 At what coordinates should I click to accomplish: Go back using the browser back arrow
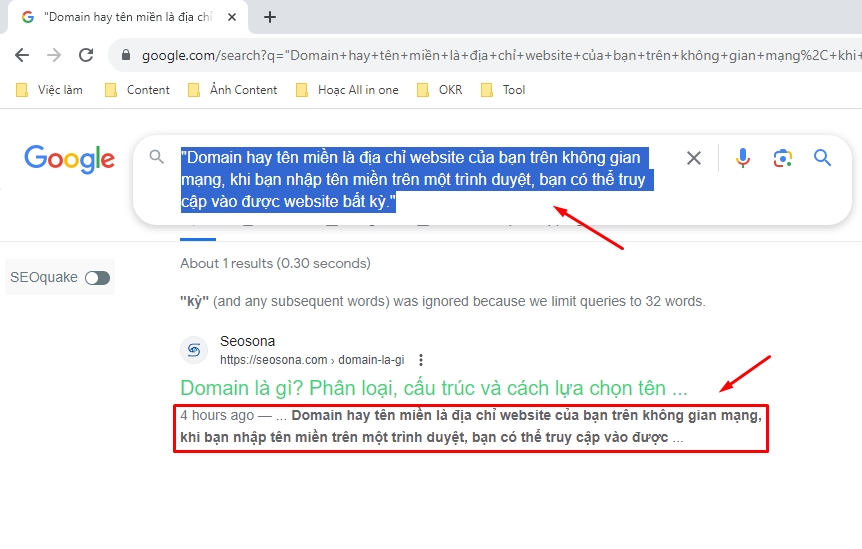[22, 55]
